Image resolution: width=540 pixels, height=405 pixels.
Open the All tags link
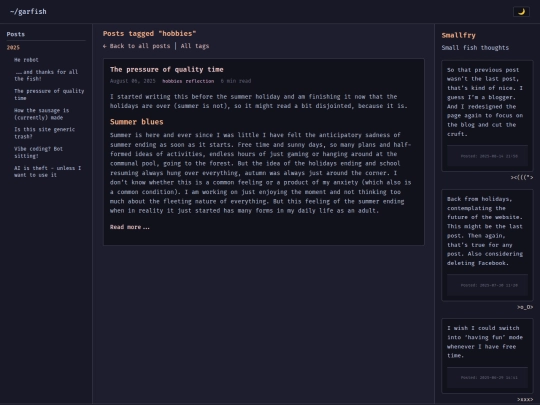pos(195,46)
